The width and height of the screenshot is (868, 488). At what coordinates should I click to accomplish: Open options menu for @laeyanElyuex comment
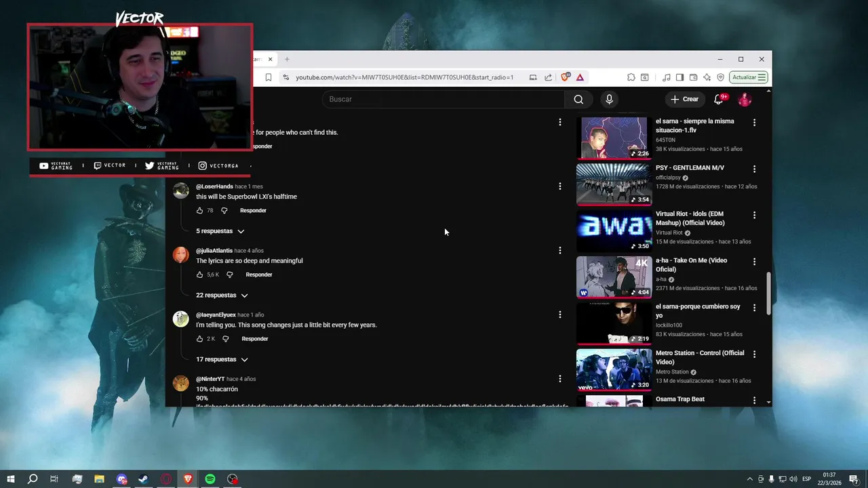[x=559, y=314]
